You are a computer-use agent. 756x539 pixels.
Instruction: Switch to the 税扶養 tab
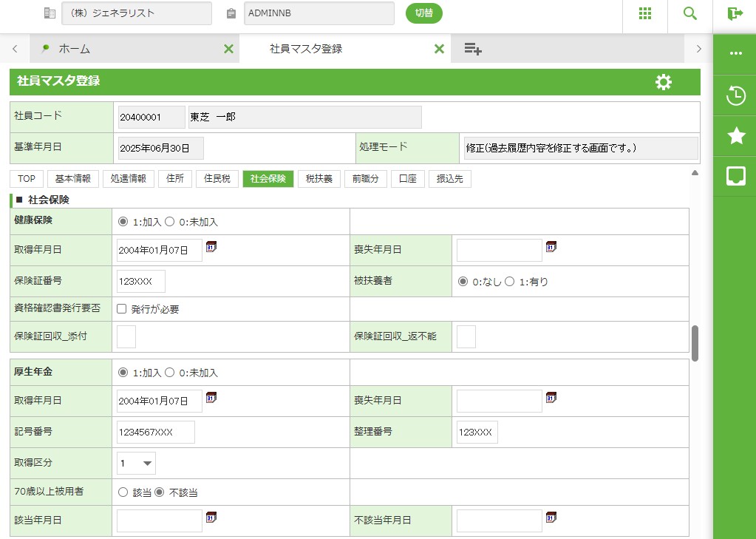coord(319,179)
